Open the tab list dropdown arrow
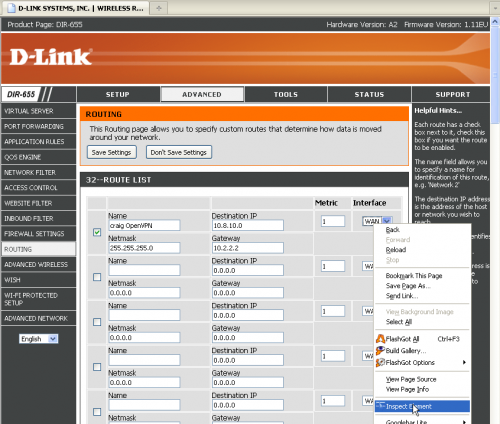 click(x=495, y=8)
